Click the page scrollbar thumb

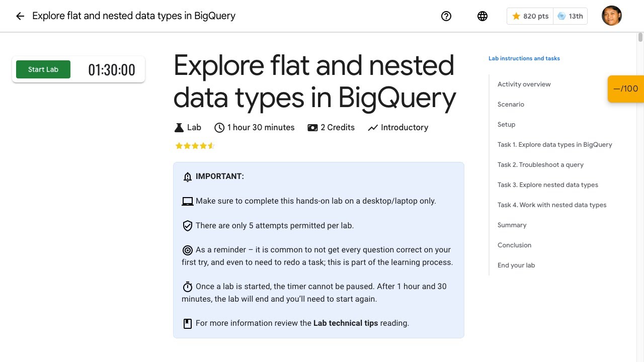tap(640, 37)
